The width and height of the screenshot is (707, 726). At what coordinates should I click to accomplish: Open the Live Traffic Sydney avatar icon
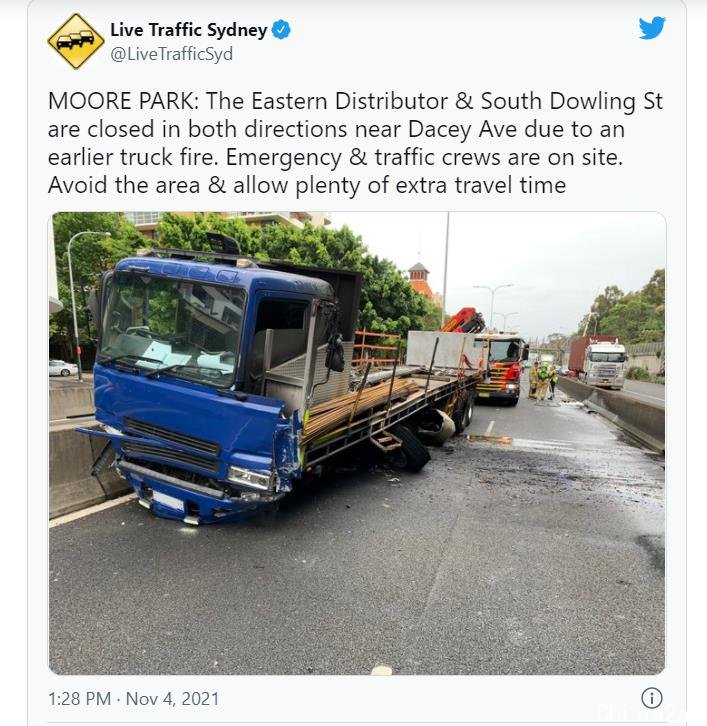[x=76, y=41]
